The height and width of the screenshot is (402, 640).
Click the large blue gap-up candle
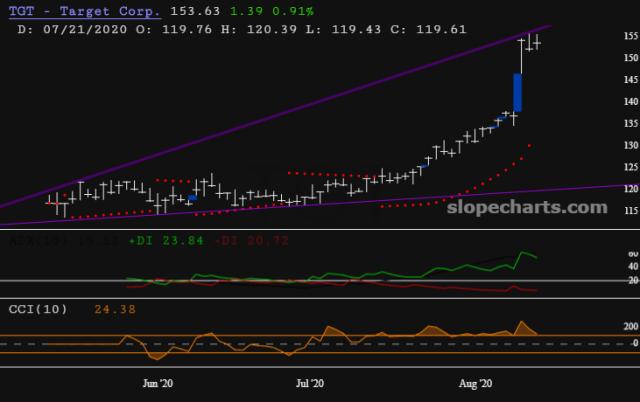(x=517, y=93)
